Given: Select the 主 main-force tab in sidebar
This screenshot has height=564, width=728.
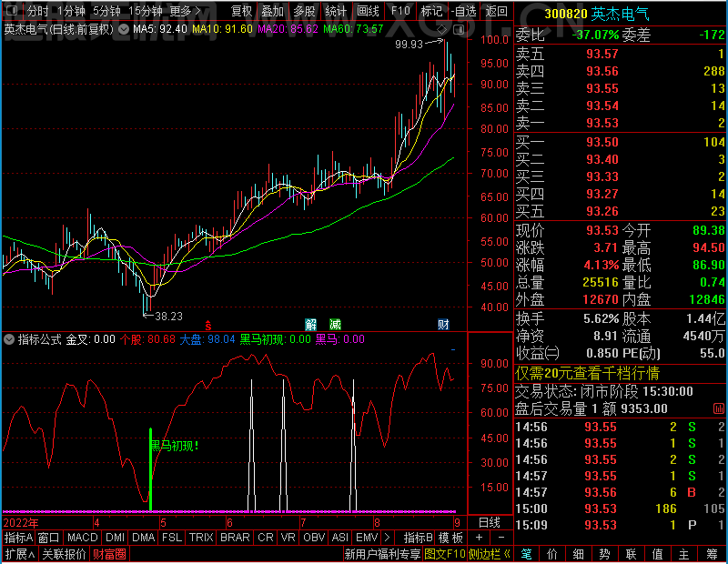Looking at the screenshot, I should click(684, 554).
